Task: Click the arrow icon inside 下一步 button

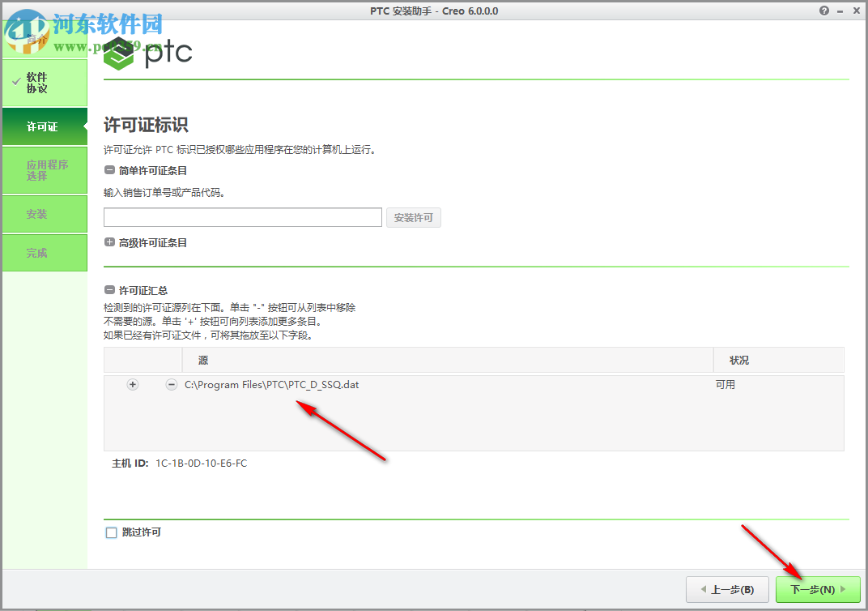Action: pyautogui.click(x=842, y=589)
